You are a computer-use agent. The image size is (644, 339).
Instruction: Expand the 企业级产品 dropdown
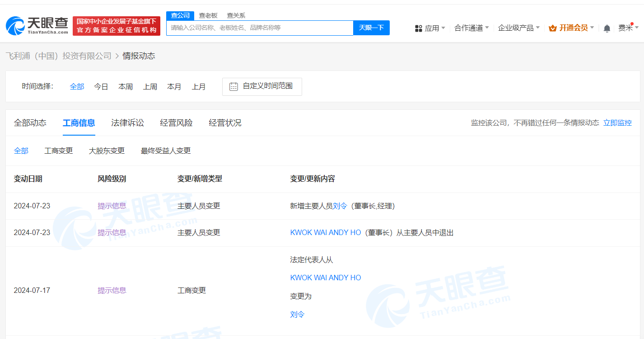click(x=519, y=28)
